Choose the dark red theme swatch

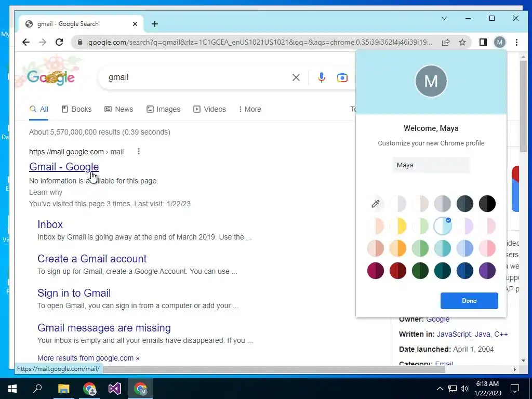(397, 271)
